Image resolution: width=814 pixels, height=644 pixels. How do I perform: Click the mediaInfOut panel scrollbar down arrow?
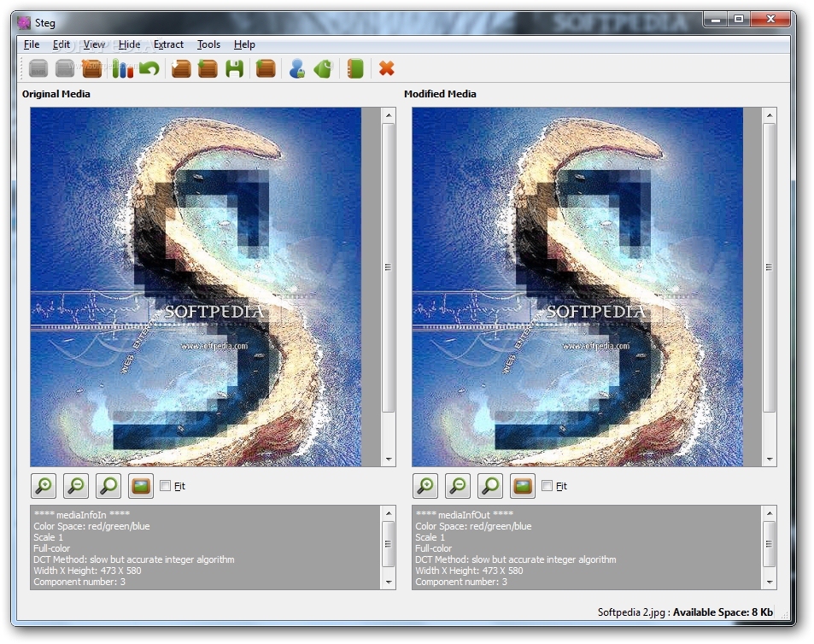[770, 583]
